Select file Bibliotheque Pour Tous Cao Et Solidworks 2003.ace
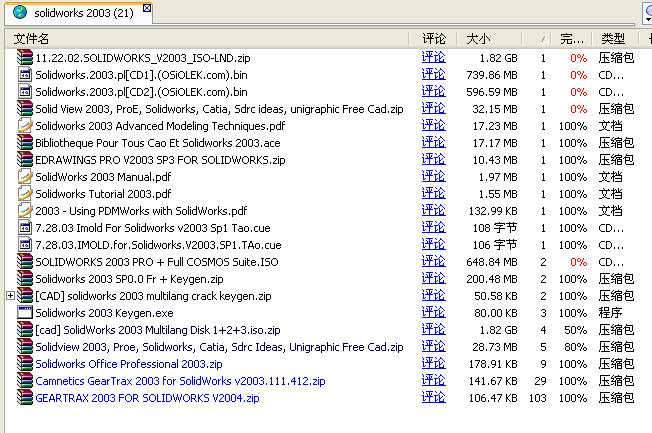 click(158, 143)
